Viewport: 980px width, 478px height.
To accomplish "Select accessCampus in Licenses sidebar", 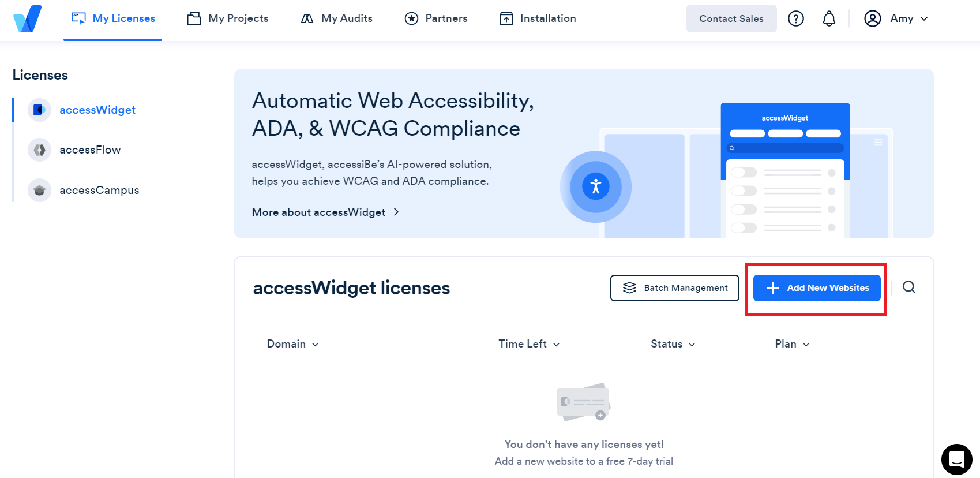I will (99, 191).
